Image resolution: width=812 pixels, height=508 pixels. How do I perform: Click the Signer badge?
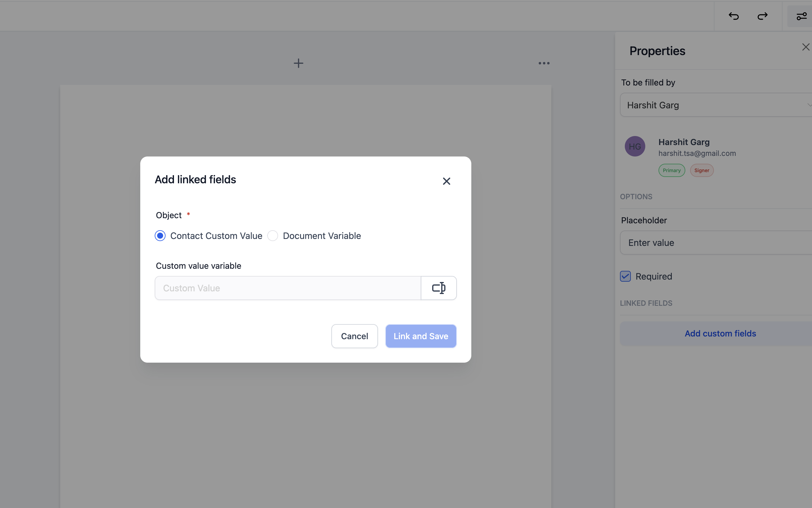[702, 171]
